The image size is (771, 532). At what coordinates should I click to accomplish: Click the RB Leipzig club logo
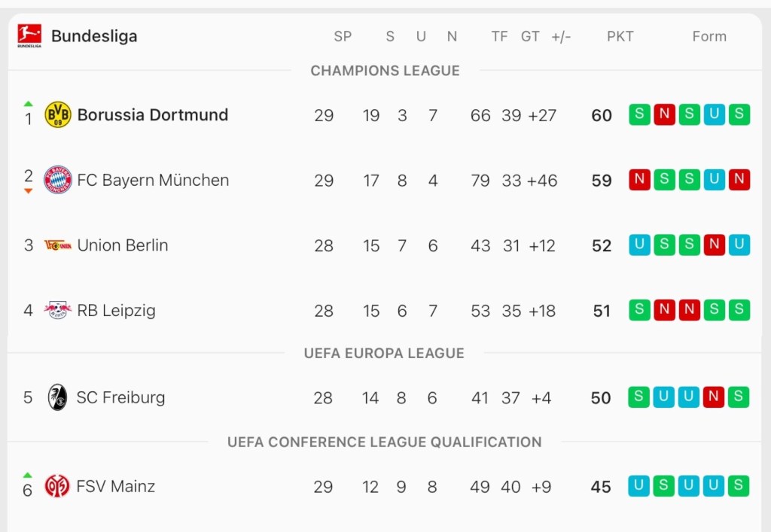(x=58, y=310)
